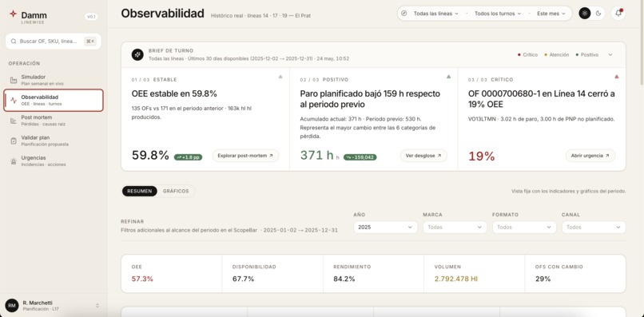This screenshot has width=644, height=317.
Task: Click the OFs con cambio 29% metric
Action: pos(575,273)
